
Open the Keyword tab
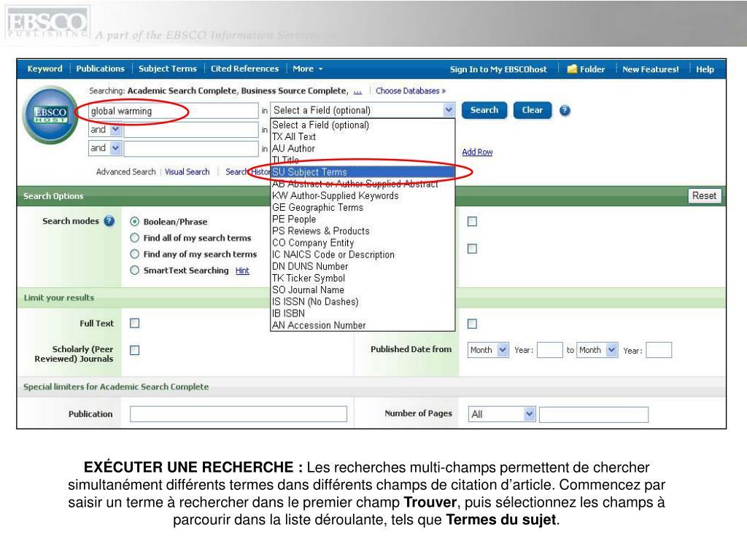(44, 69)
